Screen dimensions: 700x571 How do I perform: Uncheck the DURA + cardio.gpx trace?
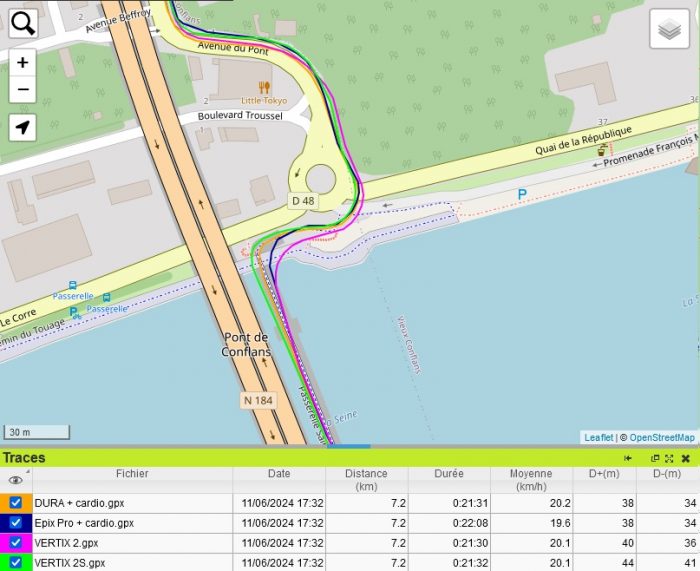click(16, 502)
